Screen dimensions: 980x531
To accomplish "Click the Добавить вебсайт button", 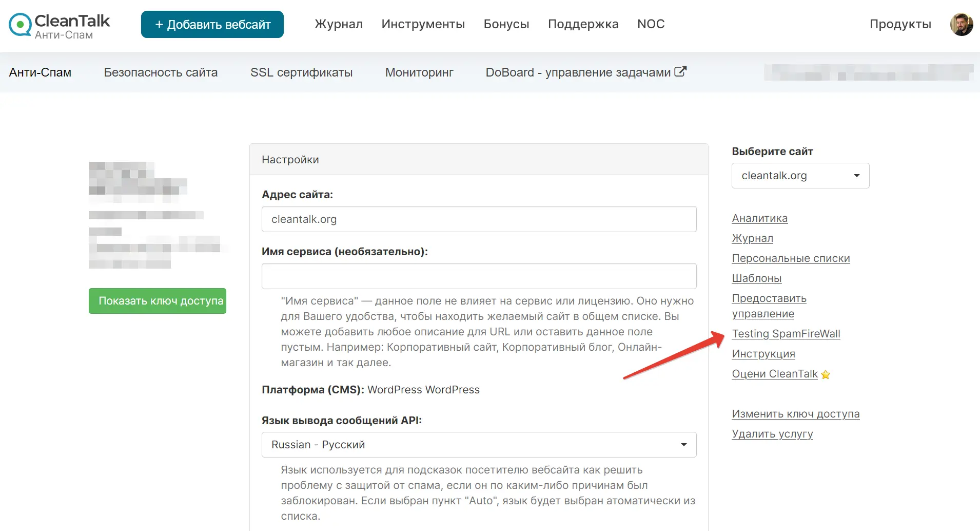I will pos(212,24).
